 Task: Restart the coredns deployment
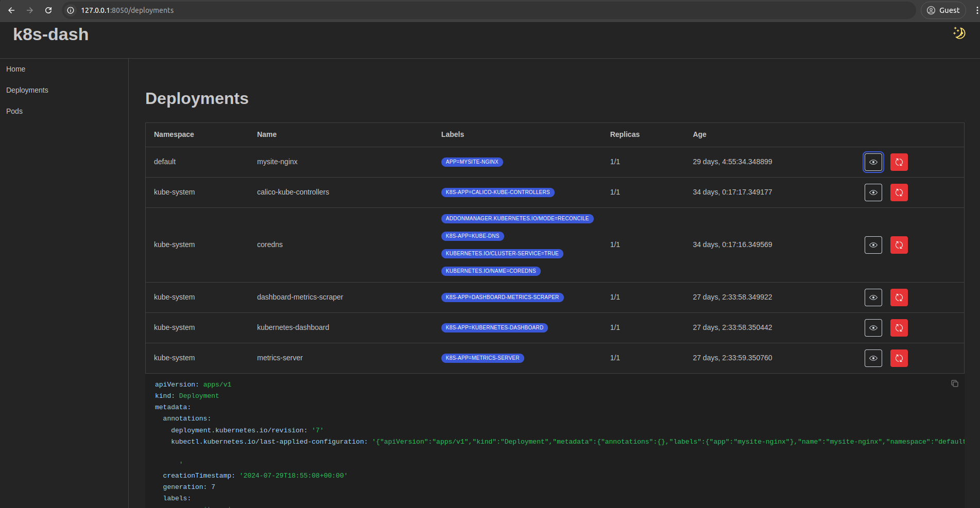pos(899,245)
